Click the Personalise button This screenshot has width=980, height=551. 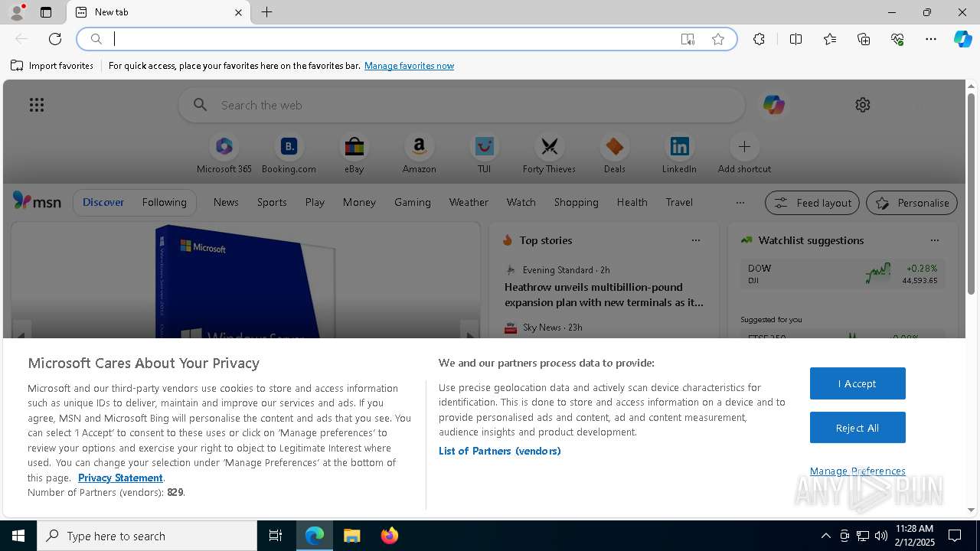(x=912, y=203)
